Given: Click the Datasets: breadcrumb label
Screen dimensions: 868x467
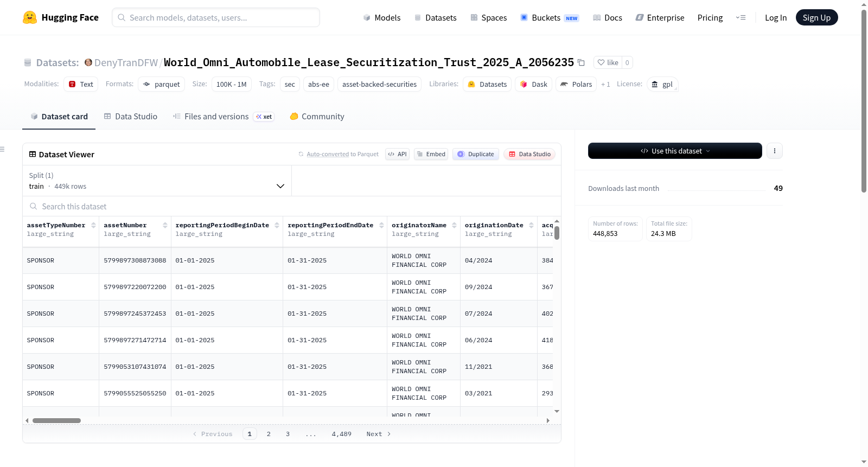Looking at the screenshot, I should pos(58,62).
